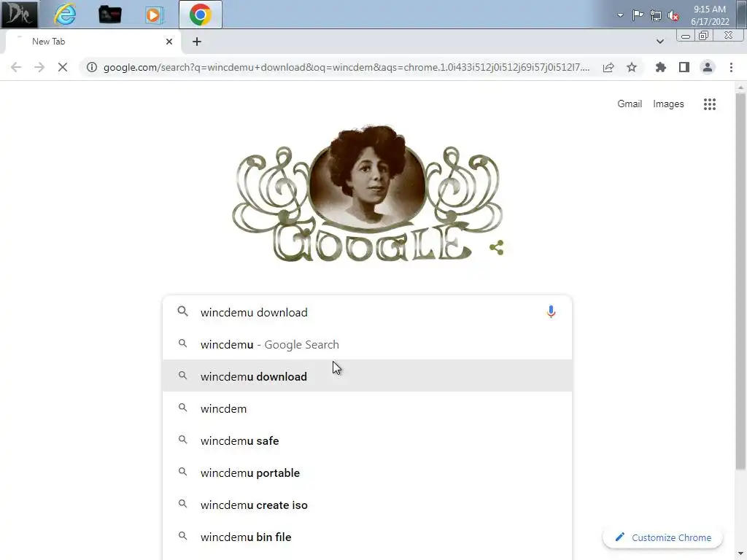Open the Chrome profile avatar
The image size is (747, 560).
coord(708,67)
